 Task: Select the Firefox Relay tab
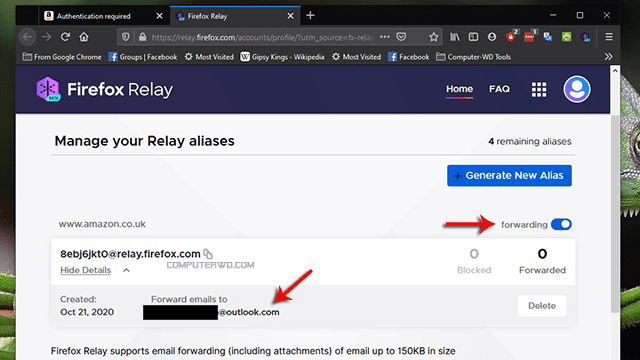pyautogui.click(x=235, y=16)
